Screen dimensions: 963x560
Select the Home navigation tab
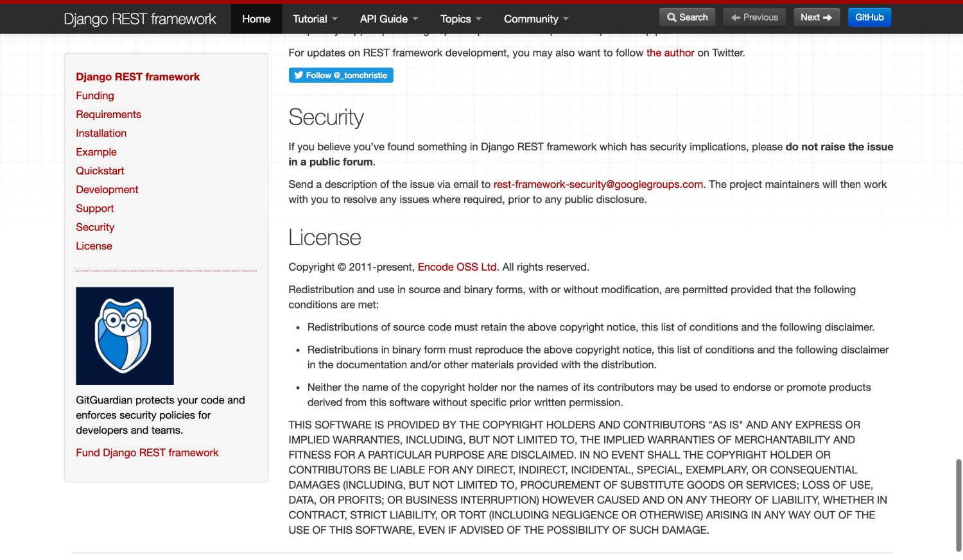click(x=256, y=19)
